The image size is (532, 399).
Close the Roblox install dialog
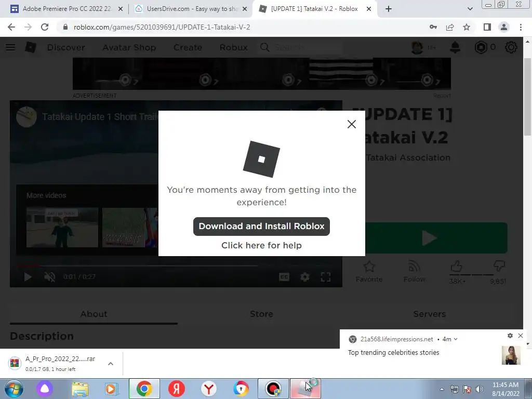coord(352,124)
